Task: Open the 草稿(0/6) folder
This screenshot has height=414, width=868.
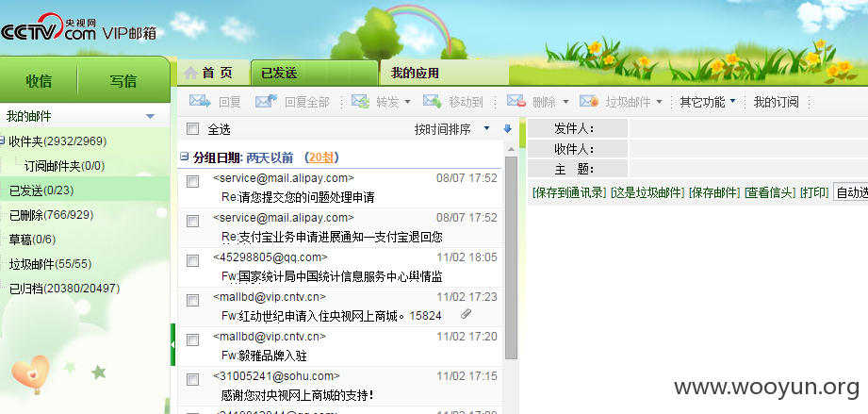Action: (x=32, y=240)
